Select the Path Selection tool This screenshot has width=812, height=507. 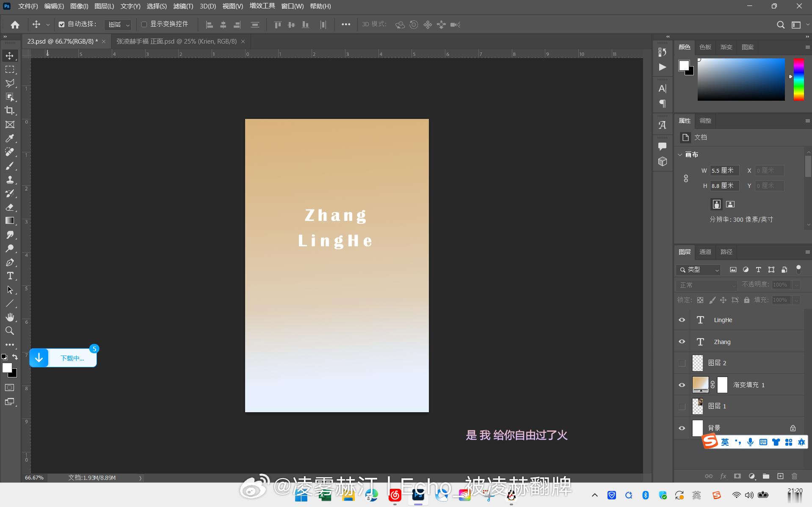point(10,290)
